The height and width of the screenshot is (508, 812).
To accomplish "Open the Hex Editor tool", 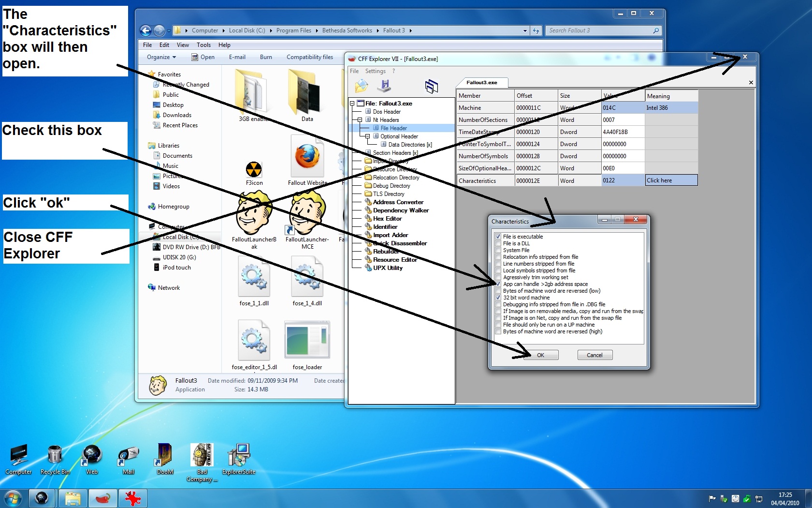I will pos(387,219).
